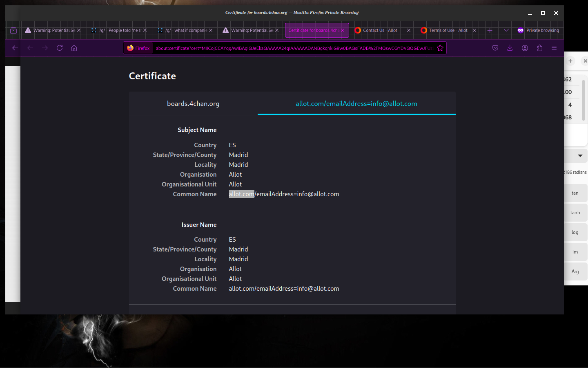Close the '/g/ - People told me' tab

coord(145,30)
